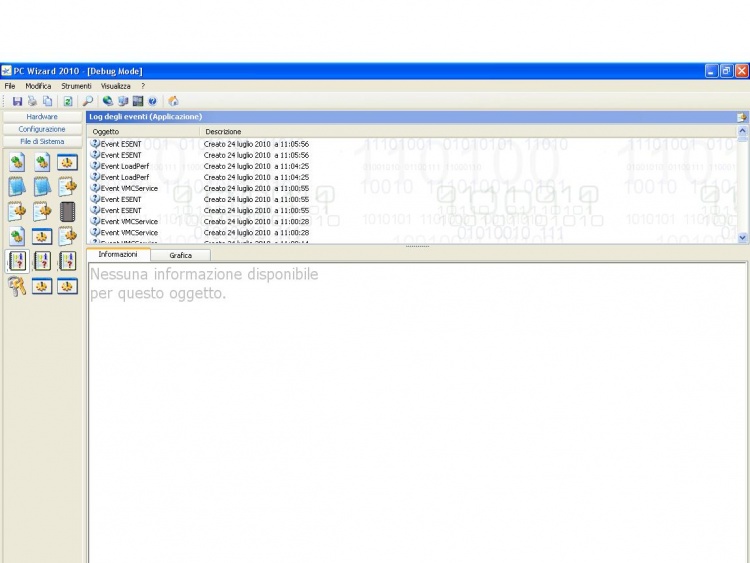Click the blue help question mark icon
This screenshot has height=563, width=750.
[153, 101]
